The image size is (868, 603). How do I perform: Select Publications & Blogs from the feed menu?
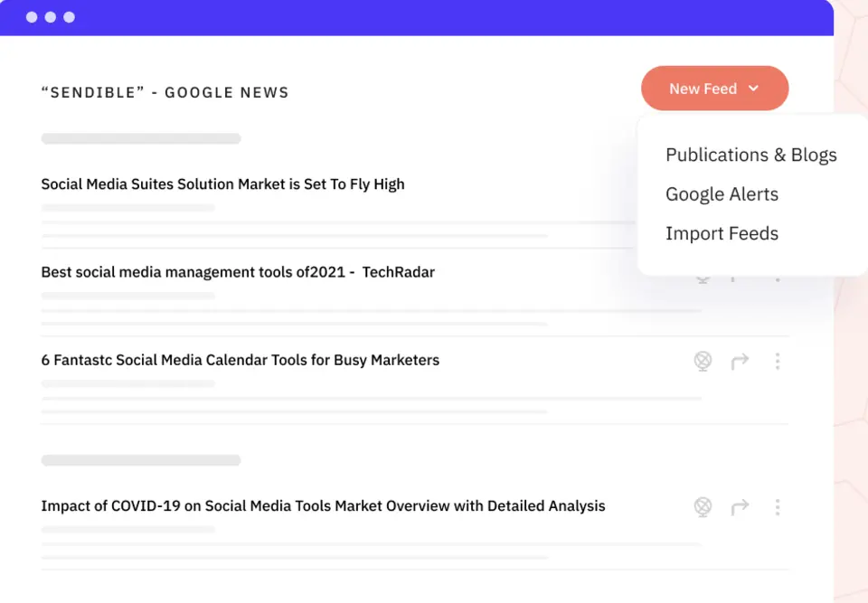pyautogui.click(x=750, y=155)
